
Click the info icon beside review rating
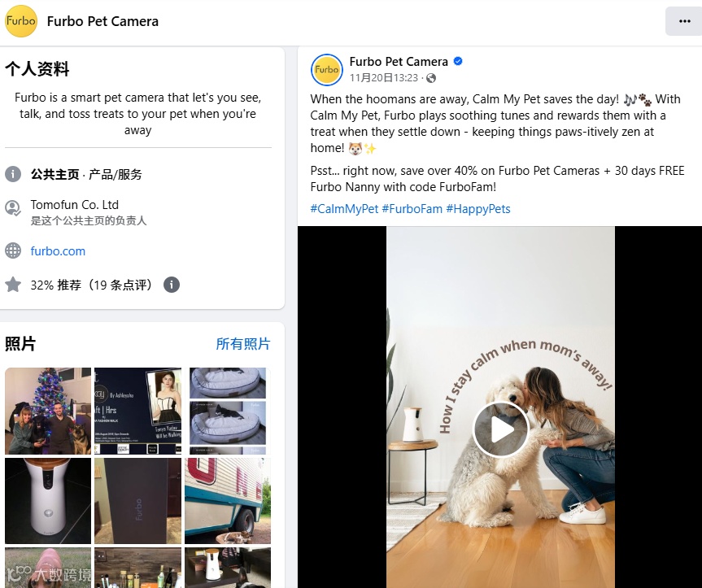pyautogui.click(x=172, y=285)
